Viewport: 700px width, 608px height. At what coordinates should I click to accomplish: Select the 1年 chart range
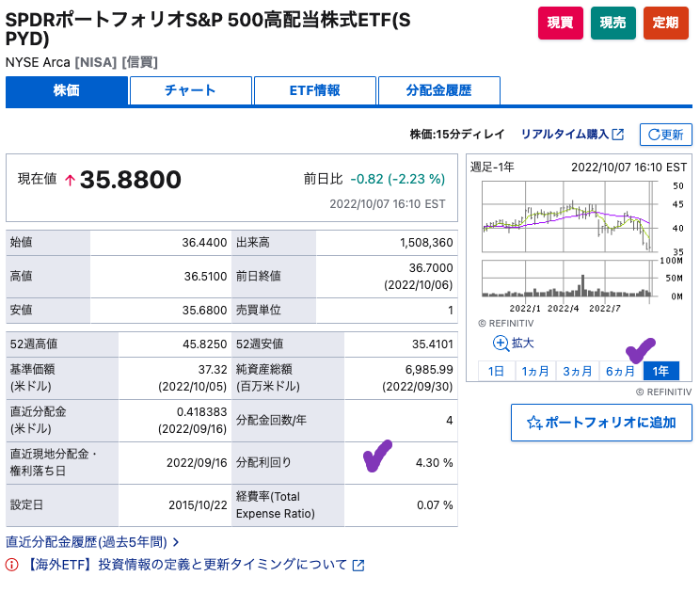661,371
